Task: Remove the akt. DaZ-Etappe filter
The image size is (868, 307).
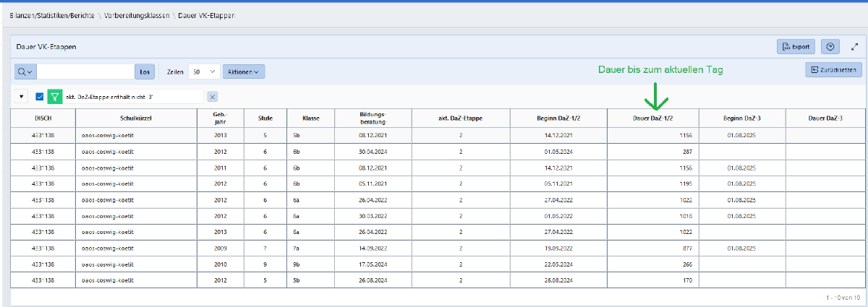Action: coord(212,97)
